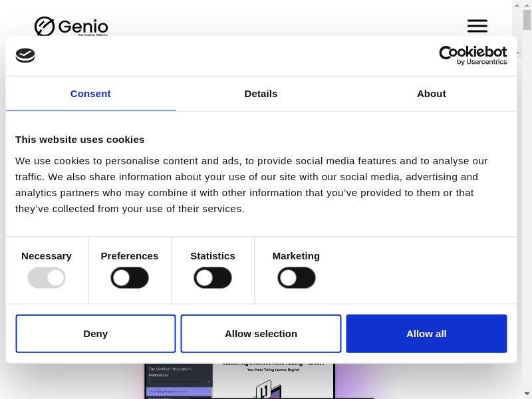Open the hamburger navigation menu
This screenshot has height=399, width=532.
(x=477, y=26)
